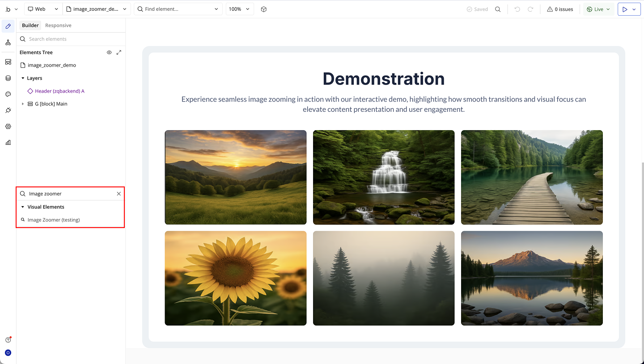Viewport: 644px width, 364px height.
Task: Collapse the Layers section
Action: click(x=23, y=78)
